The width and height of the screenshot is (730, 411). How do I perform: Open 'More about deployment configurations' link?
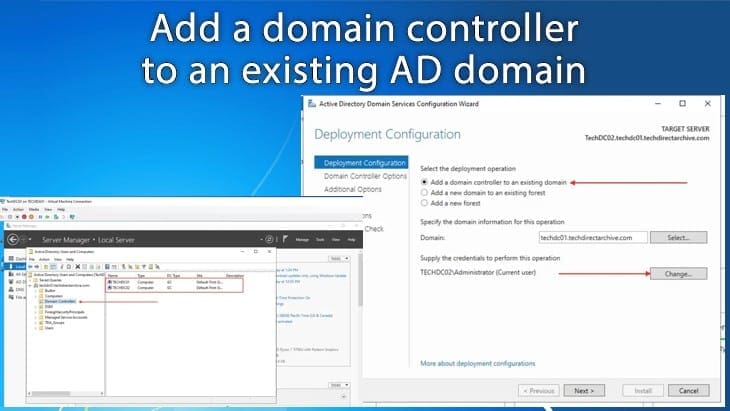click(x=478, y=363)
